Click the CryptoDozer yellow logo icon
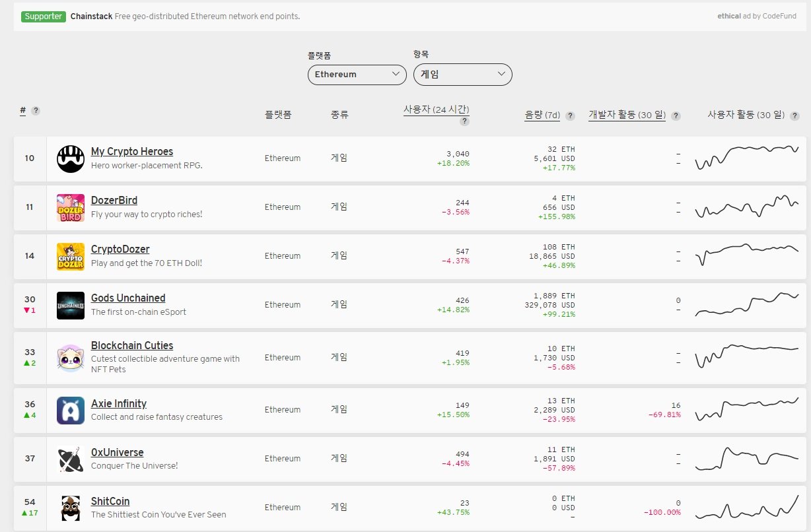 click(71, 257)
